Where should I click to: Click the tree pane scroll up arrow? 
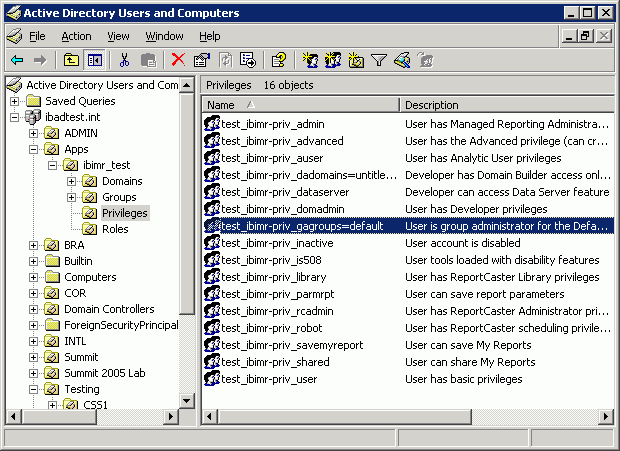(x=187, y=85)
